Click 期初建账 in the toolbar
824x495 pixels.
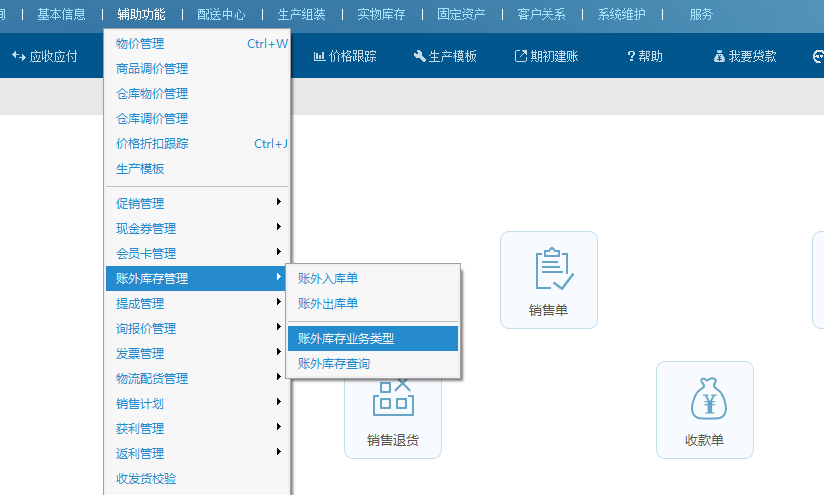tap(546, 56)
